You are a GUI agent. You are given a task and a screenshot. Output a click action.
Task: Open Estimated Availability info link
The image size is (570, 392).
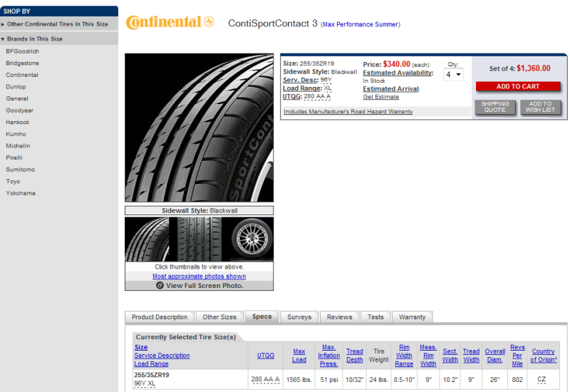coord(398,73)
